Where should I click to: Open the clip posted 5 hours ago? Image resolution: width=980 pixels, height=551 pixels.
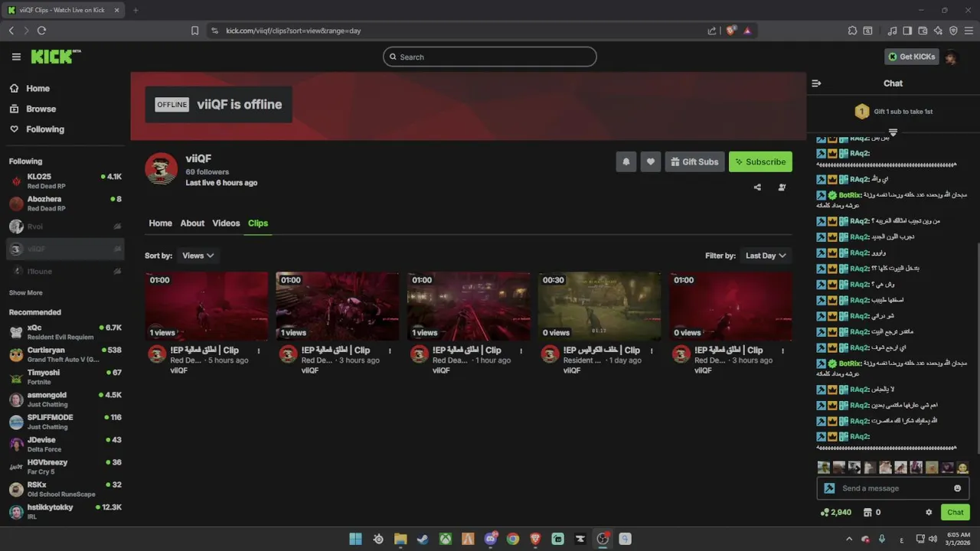click(x=207, y=306)
